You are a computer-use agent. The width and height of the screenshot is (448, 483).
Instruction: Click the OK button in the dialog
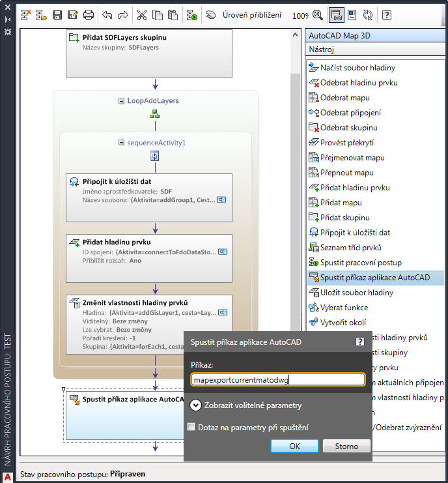click(x=294, y=446)
